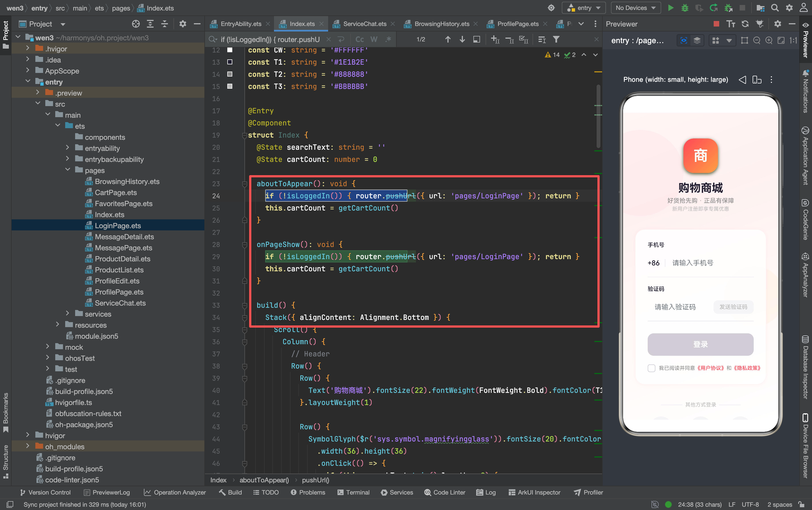Expand the oh_modules folder
Viewport: 812px width, 510px height.
coord(28,446)
